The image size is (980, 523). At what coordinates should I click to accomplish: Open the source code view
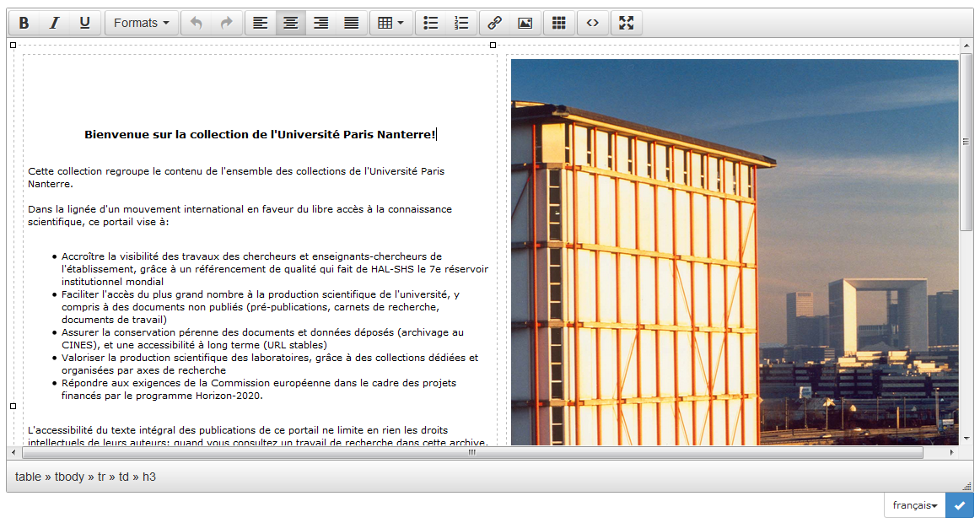point(593,23)
